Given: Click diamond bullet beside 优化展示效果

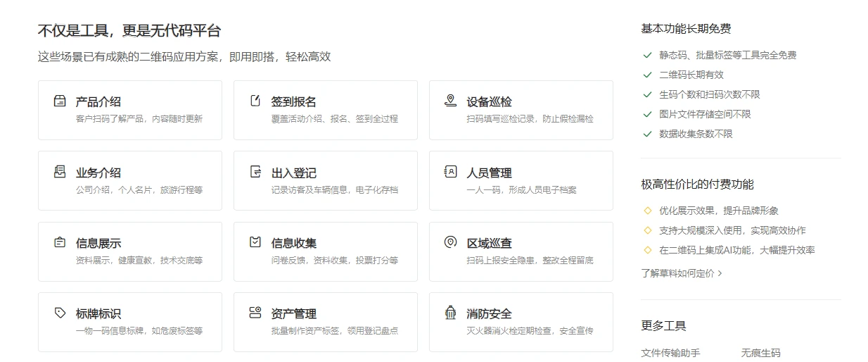Looking at the screenshot, I should click(647, 211).
